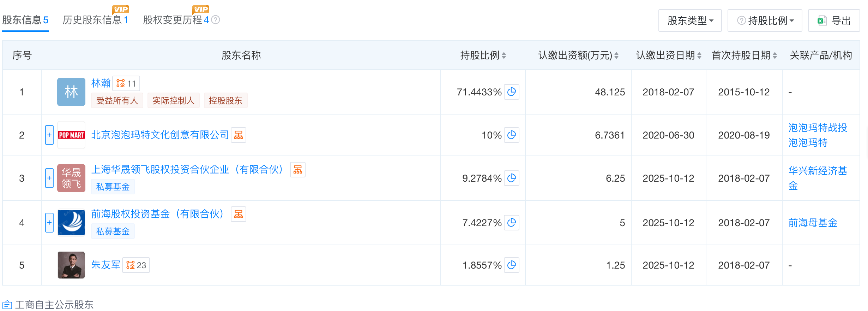
Task: Open pie chart icon beside 7.4227% shareholding
Action: (x=511, y=223)
